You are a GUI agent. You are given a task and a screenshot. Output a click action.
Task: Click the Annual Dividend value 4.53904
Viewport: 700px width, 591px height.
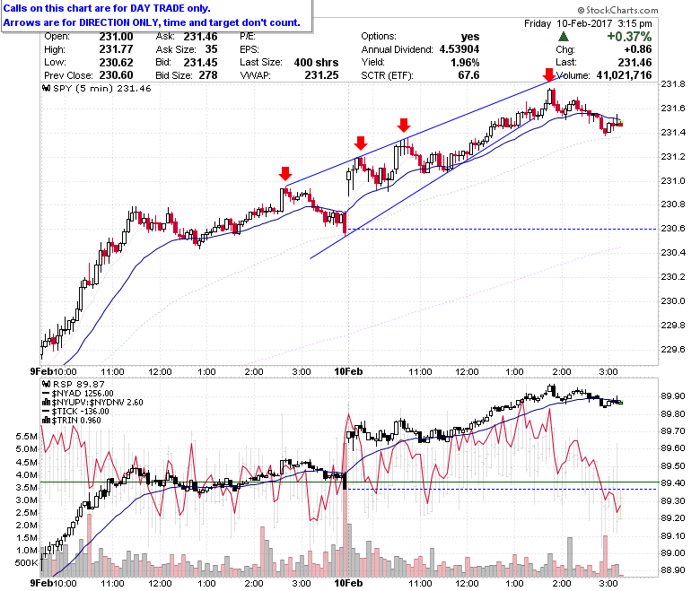(459, 49)
